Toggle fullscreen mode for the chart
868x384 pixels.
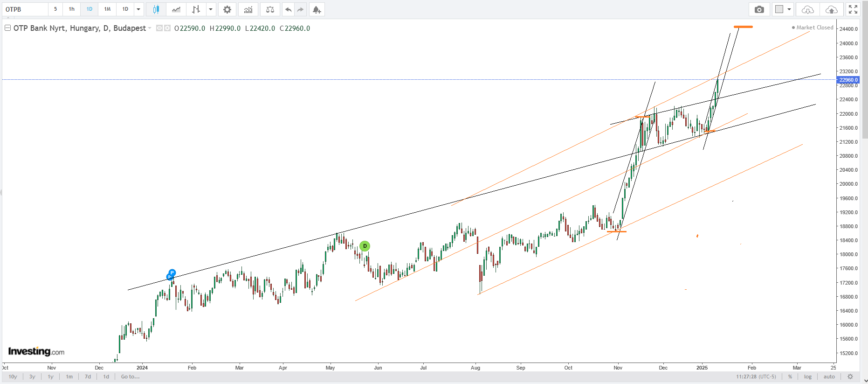pyautogui.click(x=853, y=9)
